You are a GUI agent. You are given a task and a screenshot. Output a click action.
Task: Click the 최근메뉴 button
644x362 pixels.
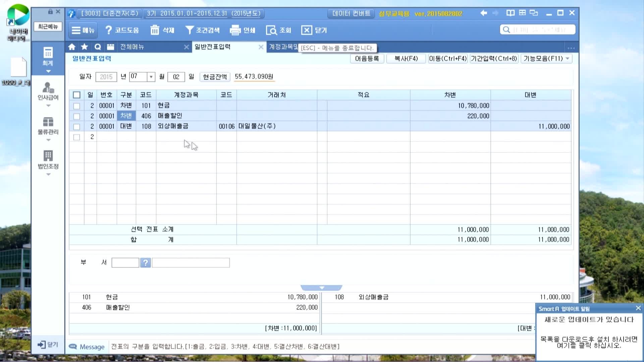click(48, 26)
